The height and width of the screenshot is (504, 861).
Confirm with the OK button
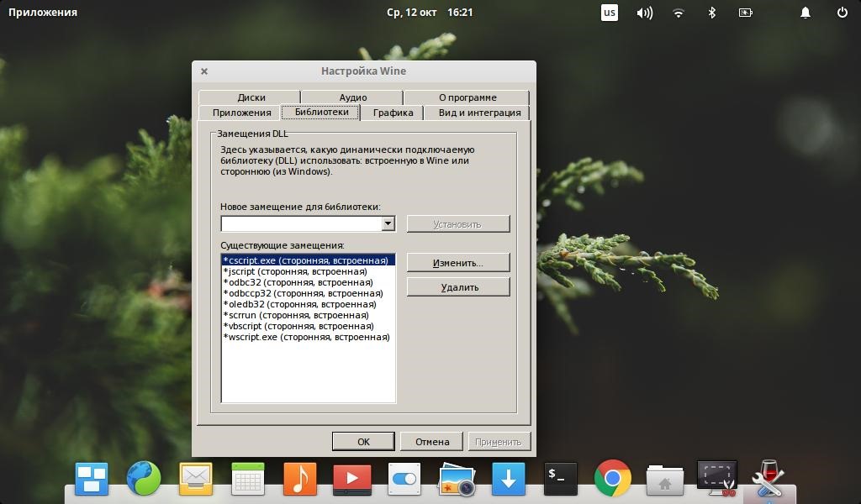tap(363, 442)
